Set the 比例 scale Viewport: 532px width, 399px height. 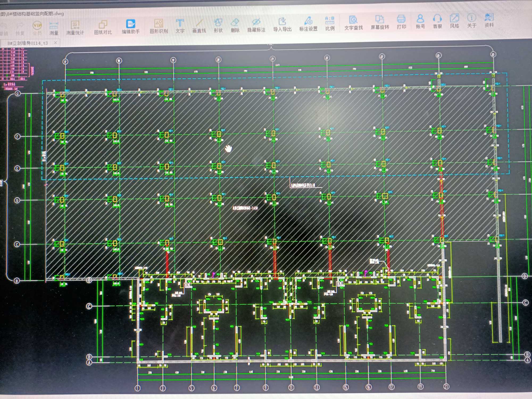(330, 23)
